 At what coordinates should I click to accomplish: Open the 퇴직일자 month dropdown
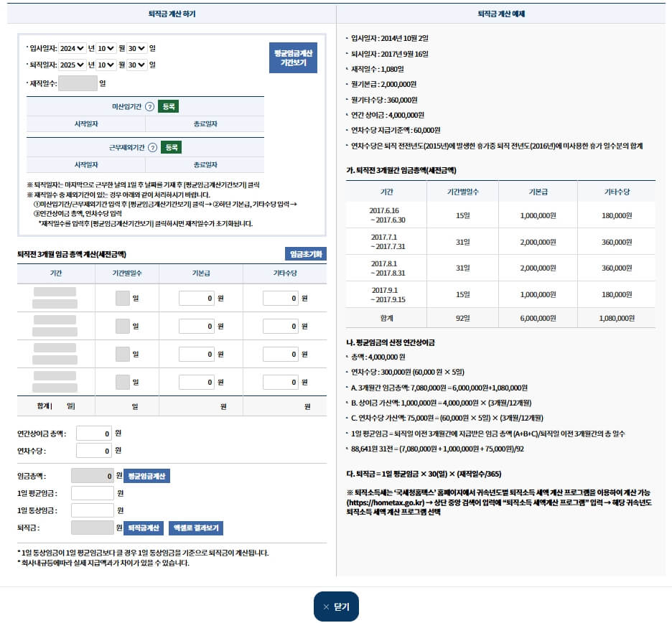tap(106, 65)
